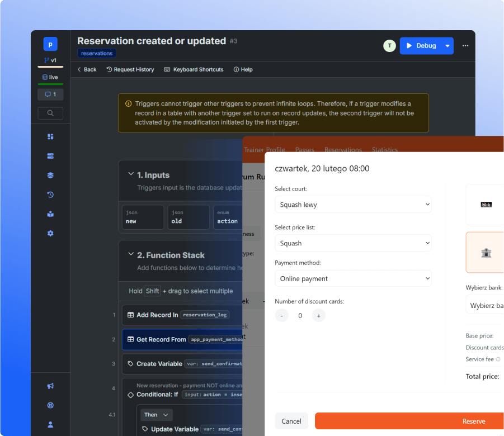504x436 pixels.
Task: Switch to the Reservations tab
Action: pyautogui.click(x=343, y=150)
